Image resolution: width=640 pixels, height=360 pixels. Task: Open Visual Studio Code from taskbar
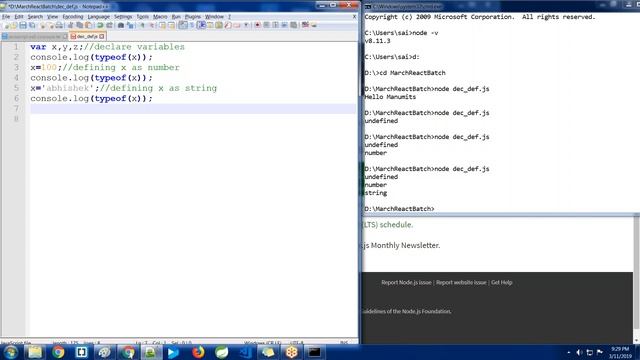click(245, 352)
